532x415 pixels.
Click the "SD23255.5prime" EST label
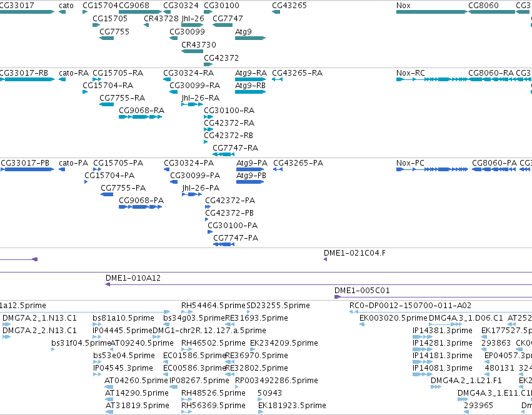[x=278, y=306]
